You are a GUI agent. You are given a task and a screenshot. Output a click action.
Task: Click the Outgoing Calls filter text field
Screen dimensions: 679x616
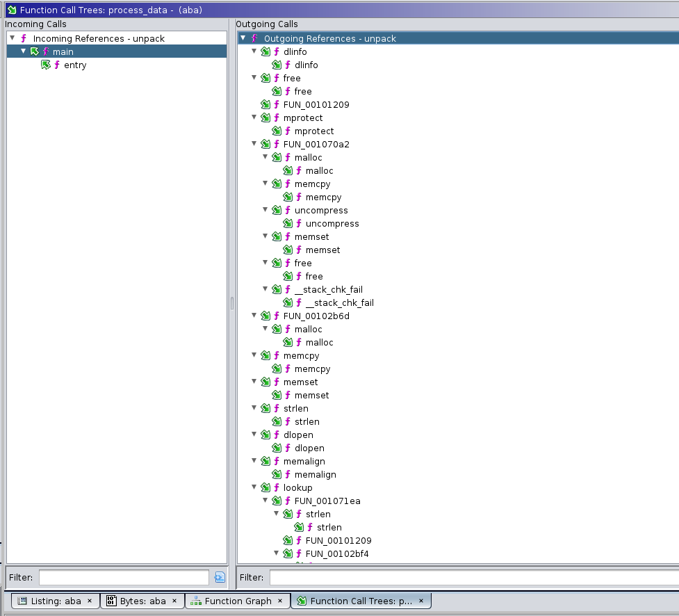coord(473,577)
